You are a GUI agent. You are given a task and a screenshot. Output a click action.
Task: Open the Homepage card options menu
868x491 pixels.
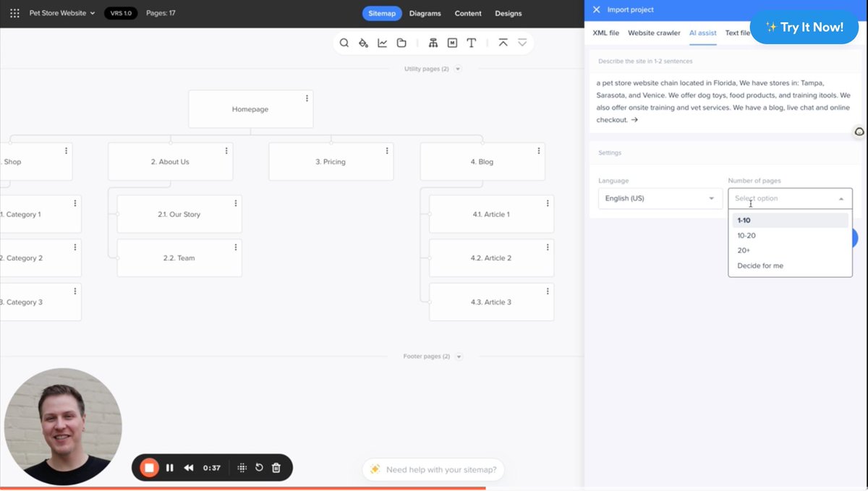coord(307,98)
